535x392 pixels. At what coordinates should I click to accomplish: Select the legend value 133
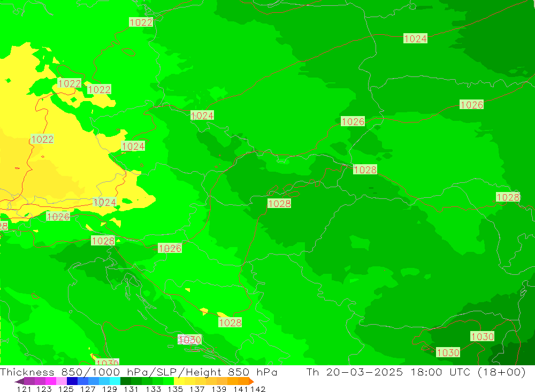[153, 389]
